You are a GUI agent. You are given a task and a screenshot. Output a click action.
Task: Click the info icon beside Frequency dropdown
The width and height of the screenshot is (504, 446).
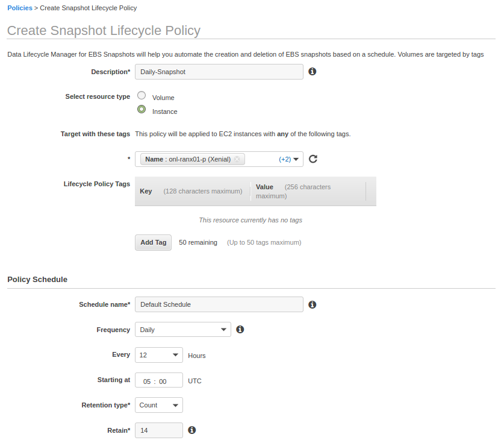(x=240, y=329)
